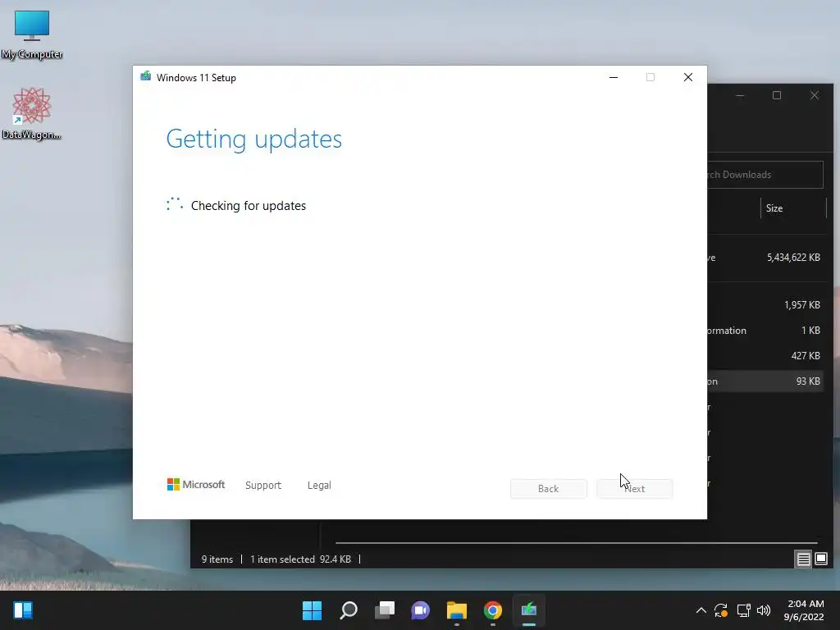
Task: Close the Windows 11 Setup window
Action: click(688, 77)
